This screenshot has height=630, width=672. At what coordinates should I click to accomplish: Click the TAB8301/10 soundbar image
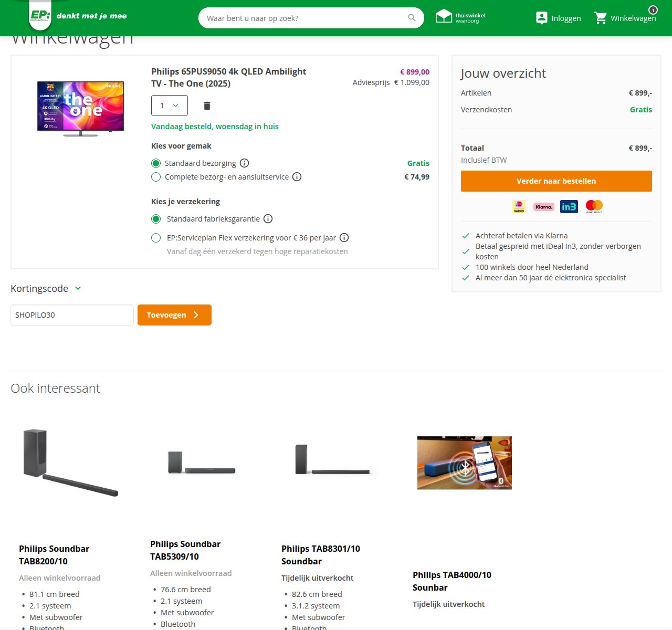point(333,459)
